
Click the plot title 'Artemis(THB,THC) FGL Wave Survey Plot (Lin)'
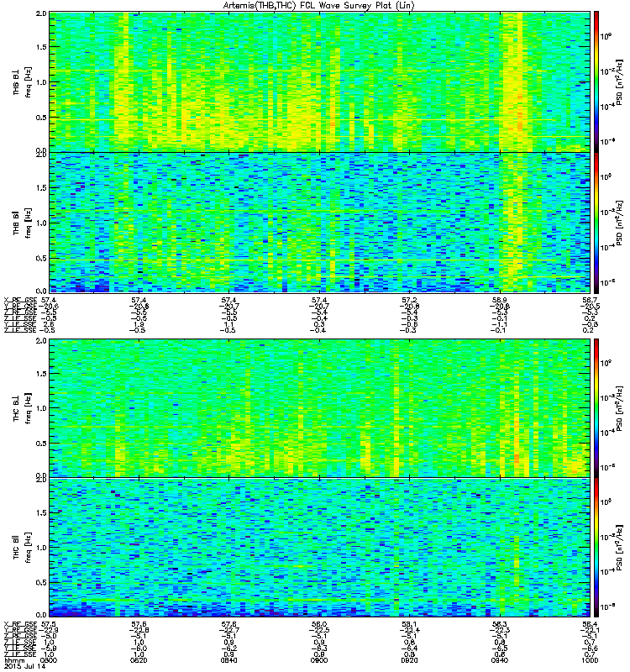pos(319,6)
